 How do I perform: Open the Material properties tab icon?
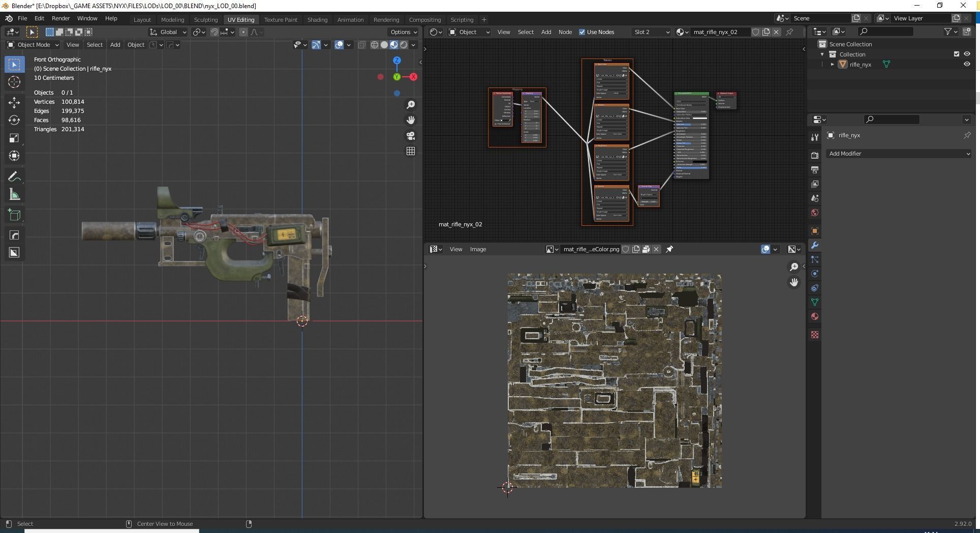click(x=815, y=316)
